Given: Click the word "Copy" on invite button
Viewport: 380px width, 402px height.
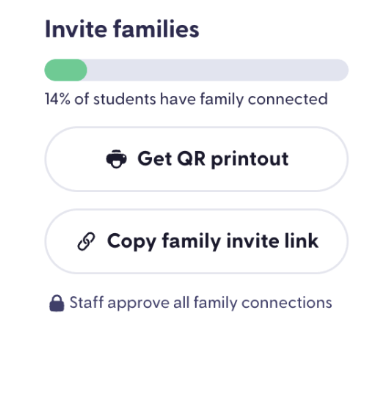Looking at the screenshot, I should click(131, 242).
